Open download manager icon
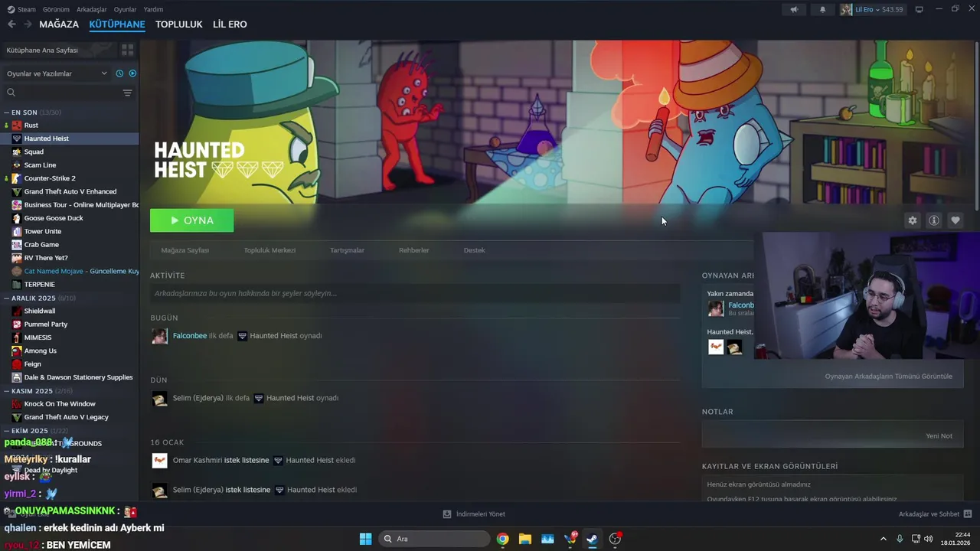 click(447, 514)
